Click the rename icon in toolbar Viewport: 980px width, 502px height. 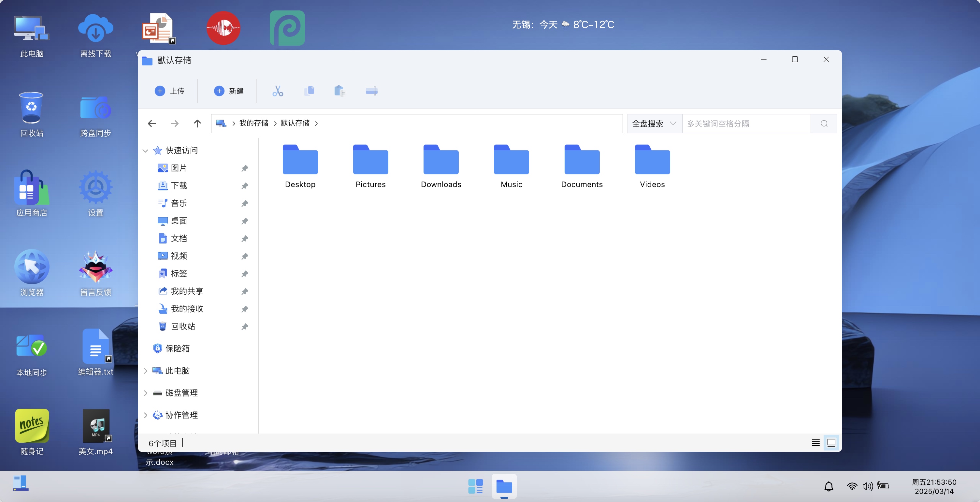tap(371, 91)
